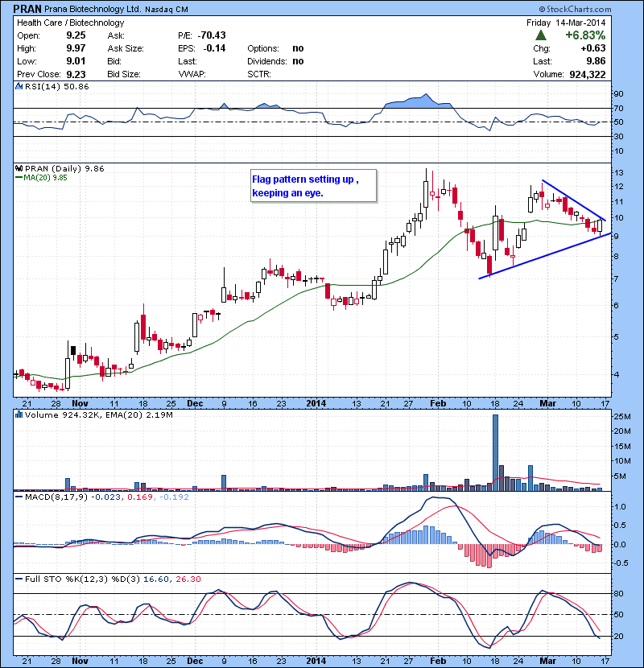The width and height of the screenshot is (644, 668).
Task: Click the RSI panel icon beside RSI(14)
Action: pyautogui.click(x=19, y=86)
